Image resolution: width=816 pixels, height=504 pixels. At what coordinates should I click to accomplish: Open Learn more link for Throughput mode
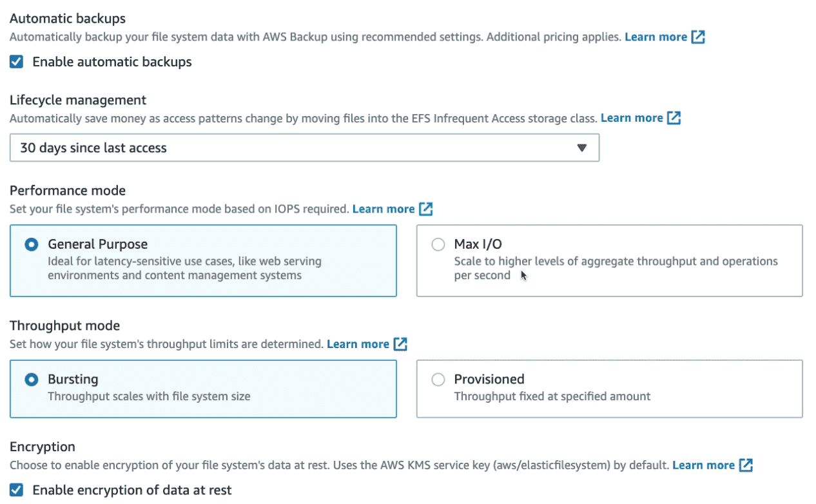click(x=358, y=344)
